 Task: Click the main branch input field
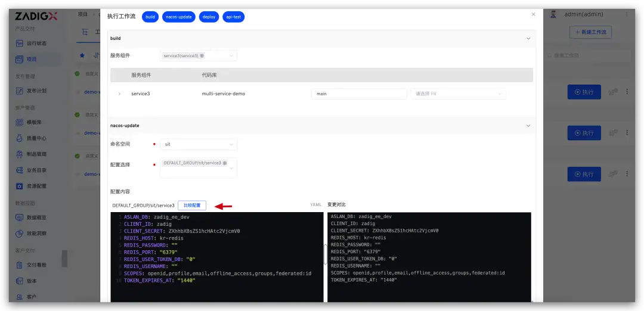click(x=359, y=94)
